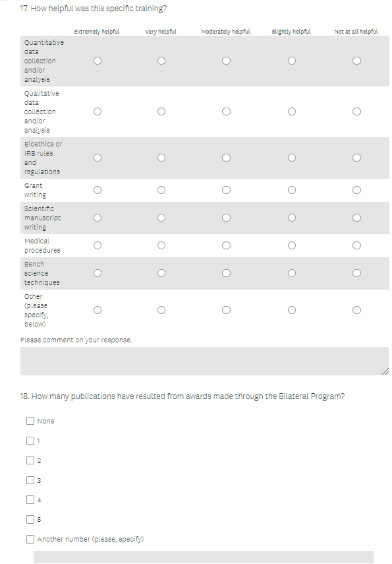Select Very helpful for Grant writing
This screenshot has height=564, width=392.
coord(161,190)
